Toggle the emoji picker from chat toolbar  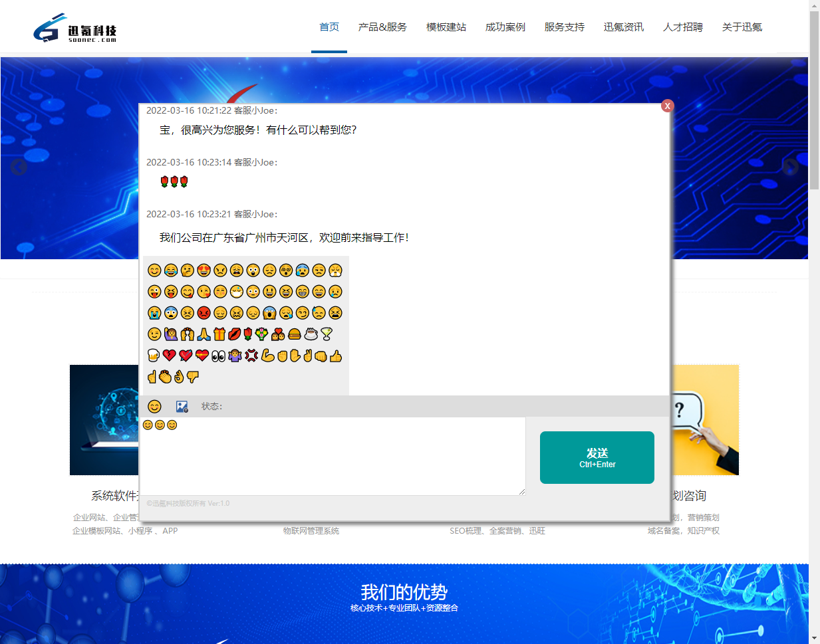154,406
